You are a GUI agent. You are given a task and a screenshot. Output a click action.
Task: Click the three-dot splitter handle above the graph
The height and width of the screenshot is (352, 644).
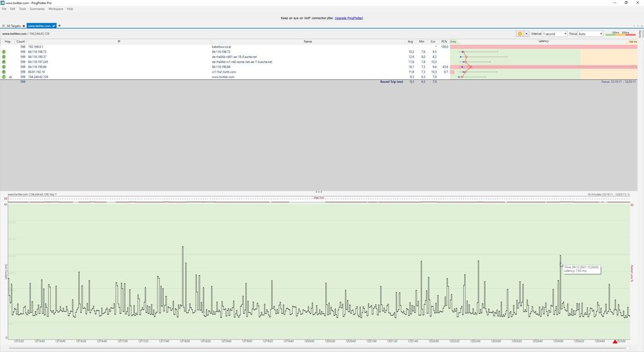coord(319,192)
